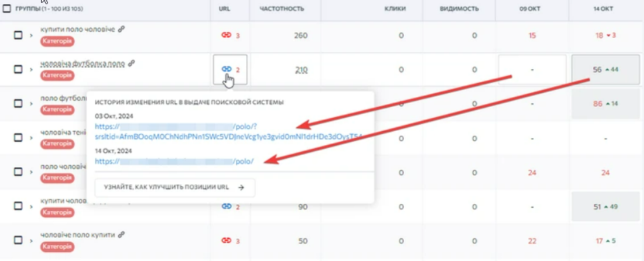Click the chain icon beside чоловіча футболка поло text
Viewport: 644px width, 261px height.
coord(131,63)
